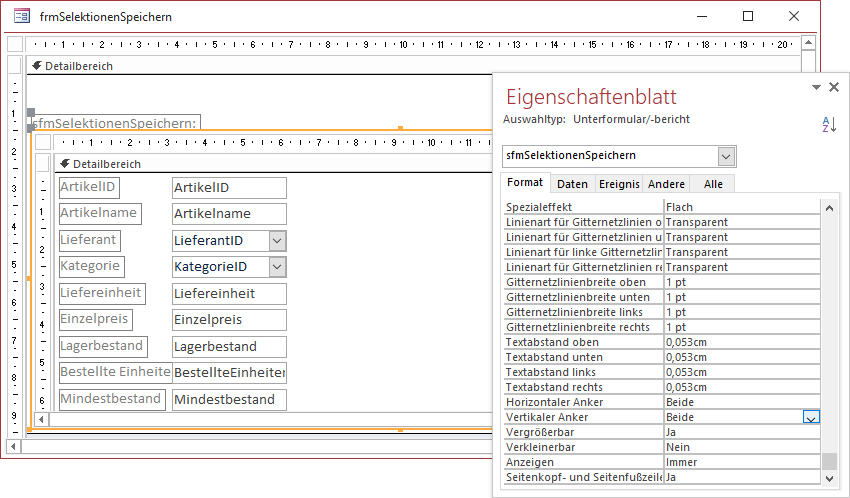Click the main form selector box at ruler corner
Screen dimensions: 850x498
pyautogui.click(x=15, y=44)
